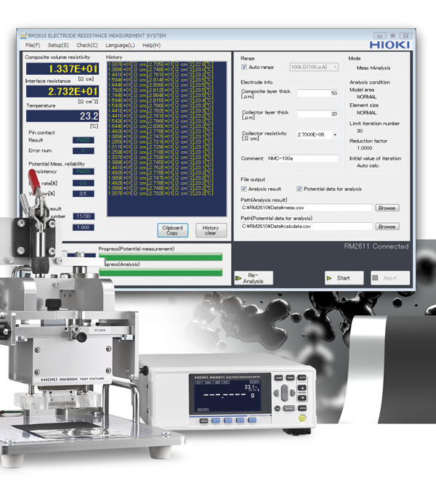Click the COMP key on the meter
436x504 pixels.
[x=278, y=378]
